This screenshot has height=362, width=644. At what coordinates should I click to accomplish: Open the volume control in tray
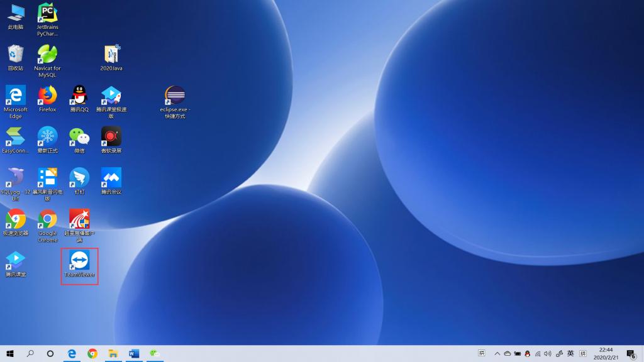click(548, 353)
